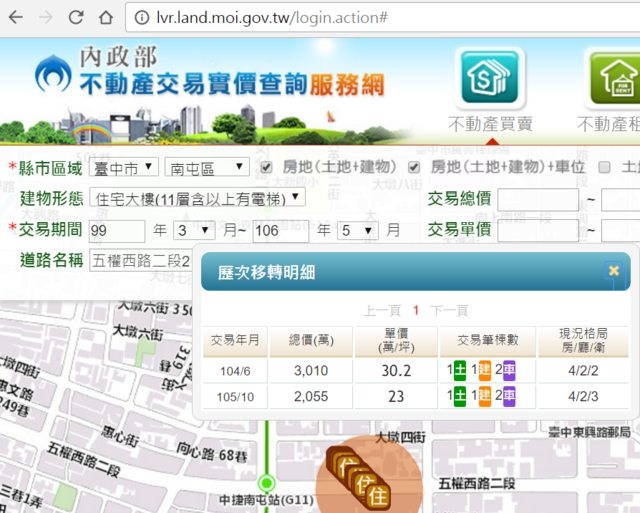Click green 土 icon in 105/10 row
Image resolution: width=640 pixels, height=513 pixels.
point(460,396)
